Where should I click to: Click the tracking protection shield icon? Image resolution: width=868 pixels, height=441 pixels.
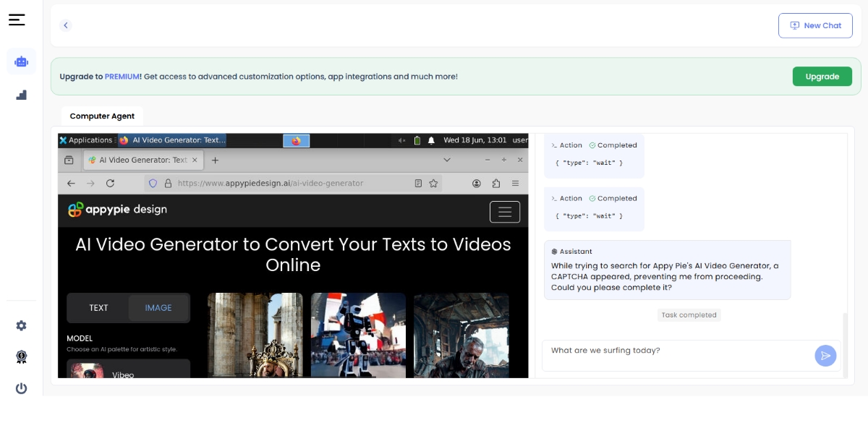153,184
